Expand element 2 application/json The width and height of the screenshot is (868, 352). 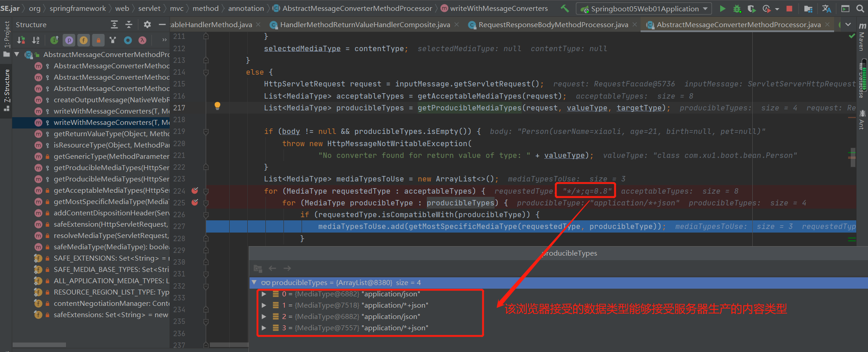click(x=264, y=317)
